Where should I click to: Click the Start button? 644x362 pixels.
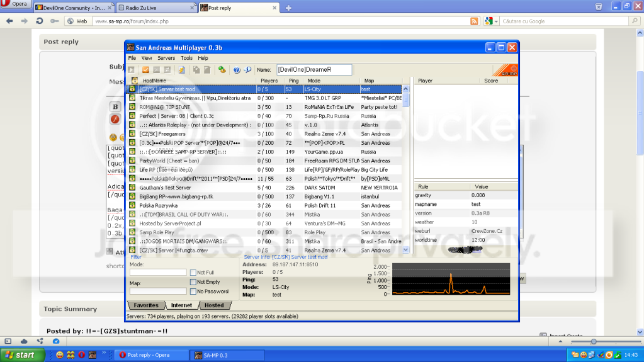click(22, 355)
